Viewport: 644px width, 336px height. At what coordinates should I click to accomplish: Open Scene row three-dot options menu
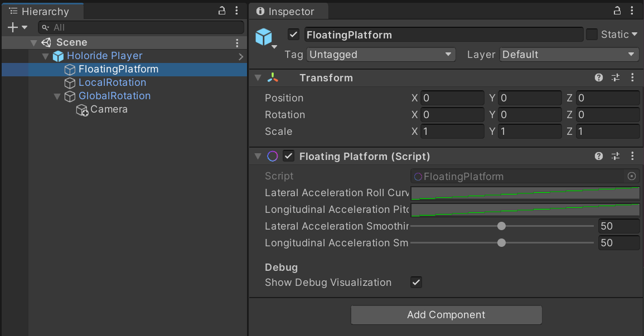click(238, 43)
